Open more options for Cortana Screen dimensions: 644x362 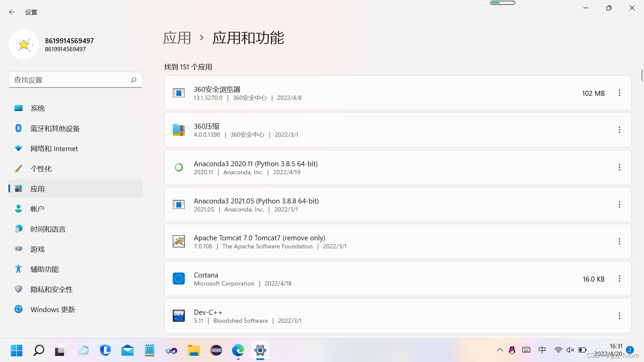(x=620, y=279)
